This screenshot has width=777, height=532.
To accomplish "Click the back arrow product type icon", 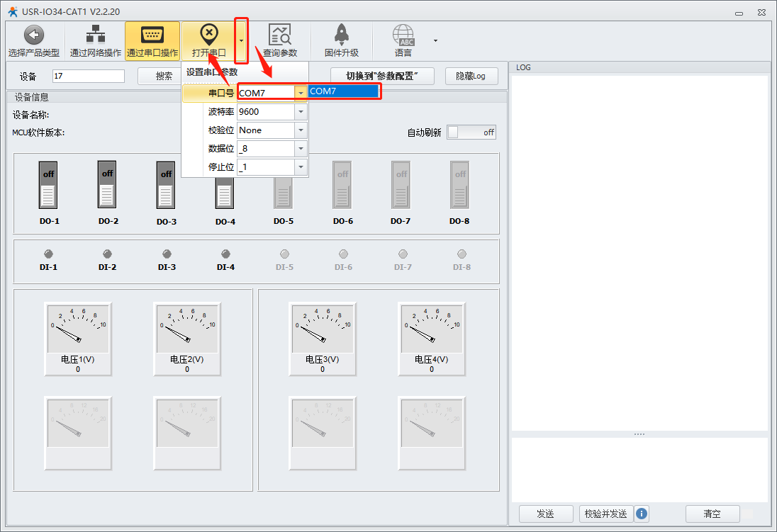I will (33, 35).
